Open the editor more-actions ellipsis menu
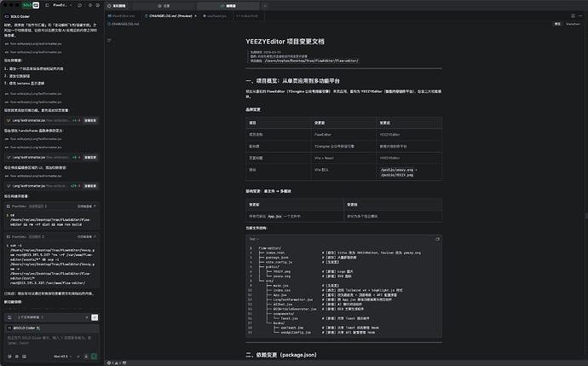This screenshot has height=366, width=588. 580,15
